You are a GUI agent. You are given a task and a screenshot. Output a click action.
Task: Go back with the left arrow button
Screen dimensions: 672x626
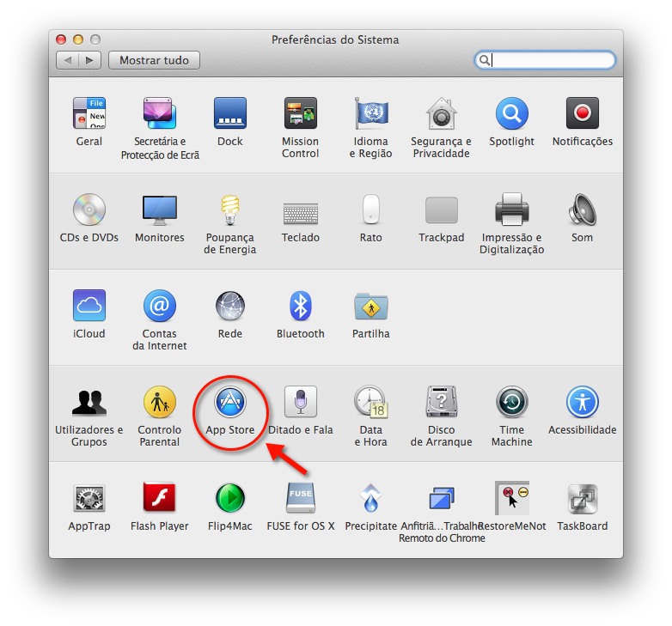67,60
